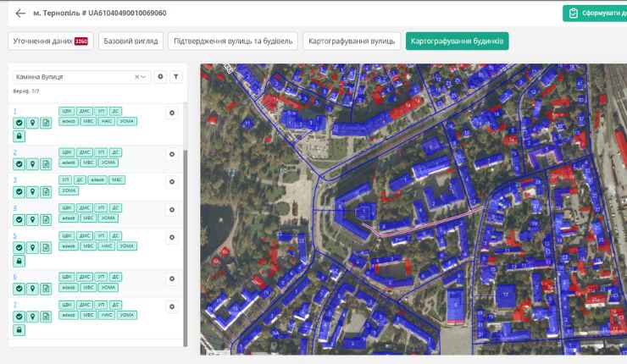Click the Сформувати button at top right
Image resolution: width=627 pixels, height=364 pixels.
(x=595, y=14)
